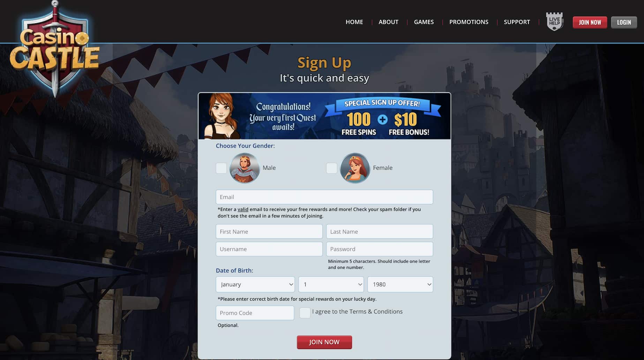This screenshot has height=360, width=644.
Task: Check the Female gender checkbox
Action: (x=331, y=168)
